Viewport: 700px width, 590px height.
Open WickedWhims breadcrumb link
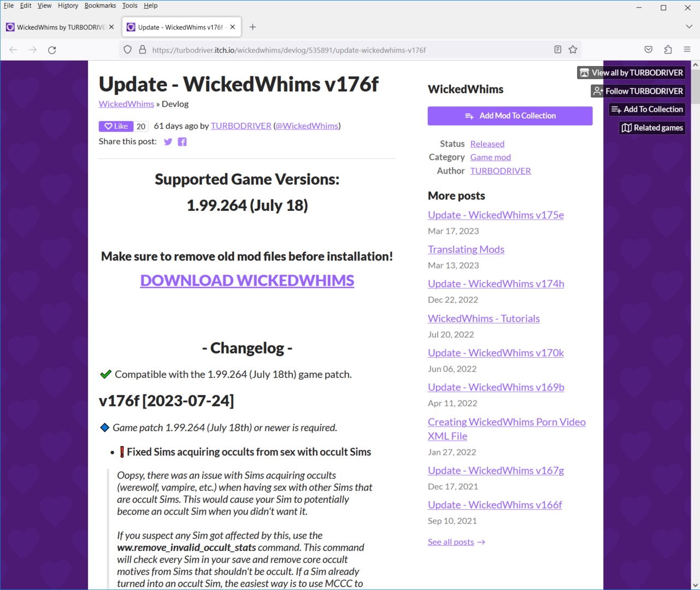point(126,104)
